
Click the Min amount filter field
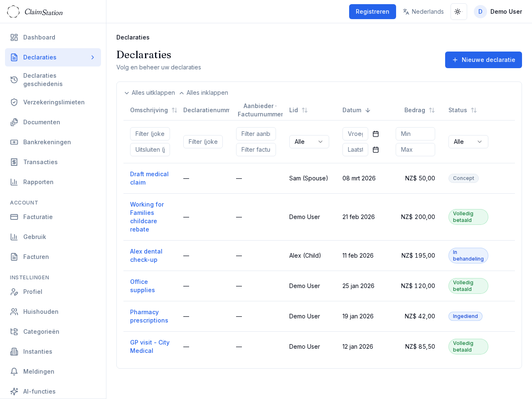(x=415, y=134)
